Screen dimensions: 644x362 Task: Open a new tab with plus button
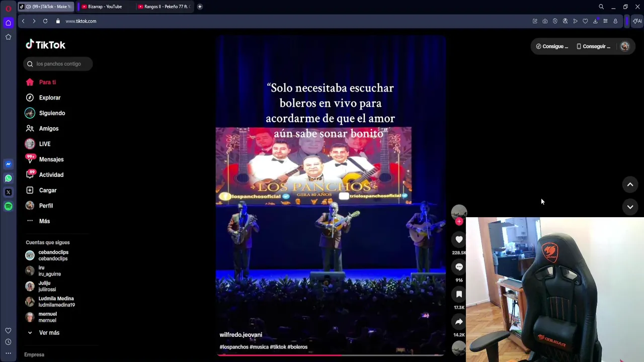(200, 7)
